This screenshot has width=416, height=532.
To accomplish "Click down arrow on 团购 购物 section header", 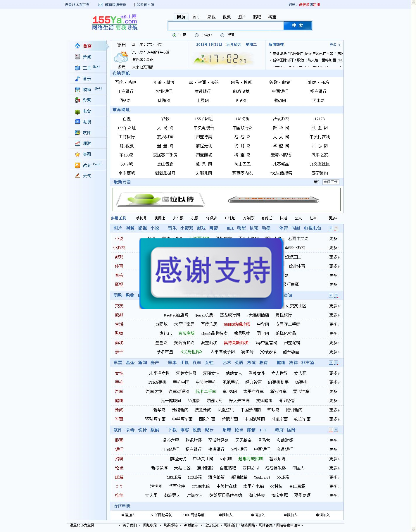I will point(331,295).
